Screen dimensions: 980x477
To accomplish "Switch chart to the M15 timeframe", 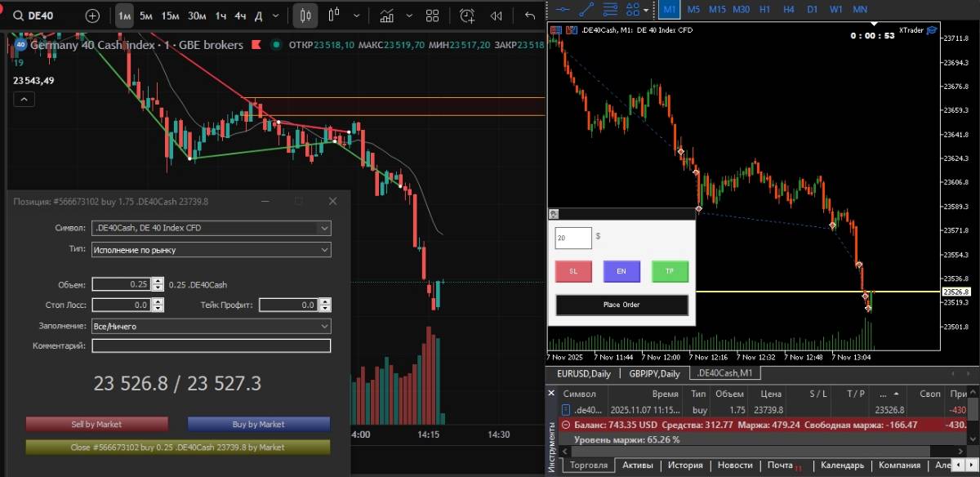I will coord(717,9).
